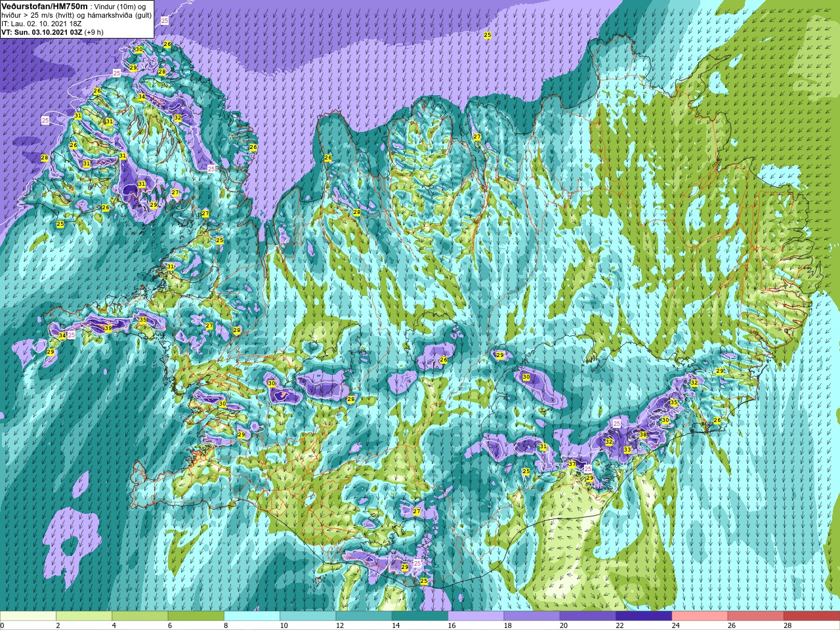Click the yellow gust label '37'
The image size is (840, 630).
572,464
